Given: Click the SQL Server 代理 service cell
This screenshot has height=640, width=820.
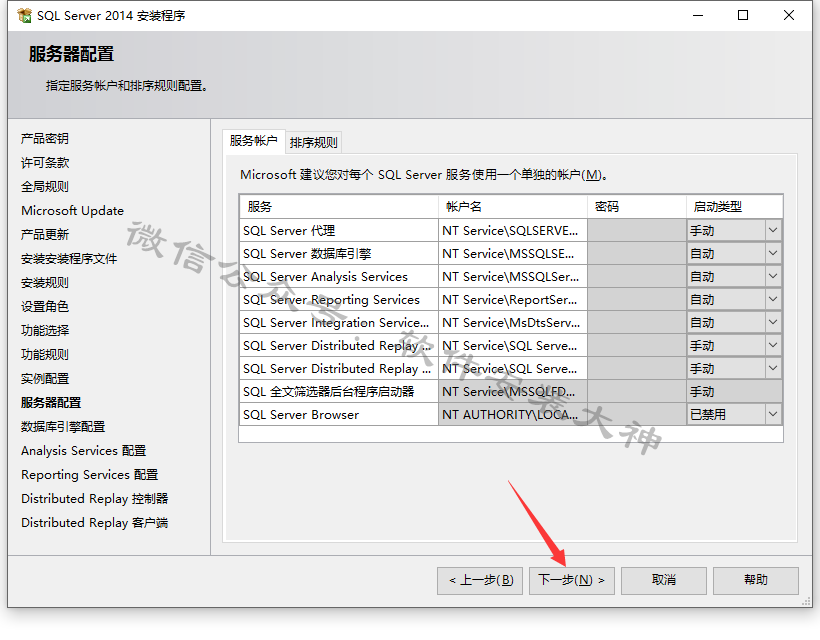Looking at the screenshot, I should pos(339,230).
